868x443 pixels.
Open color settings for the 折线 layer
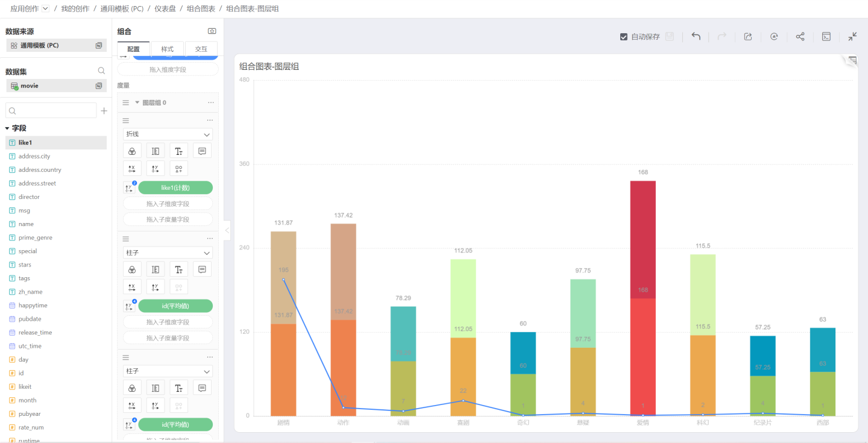coord(132,151)
